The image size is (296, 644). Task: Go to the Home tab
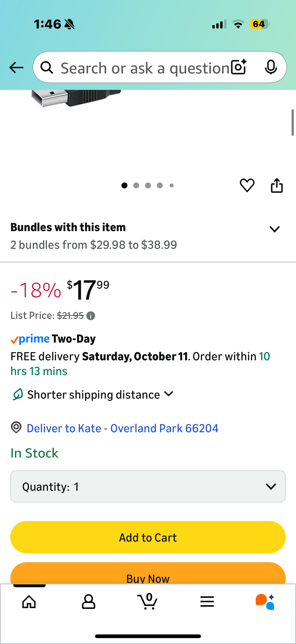[x=29, y=602]
